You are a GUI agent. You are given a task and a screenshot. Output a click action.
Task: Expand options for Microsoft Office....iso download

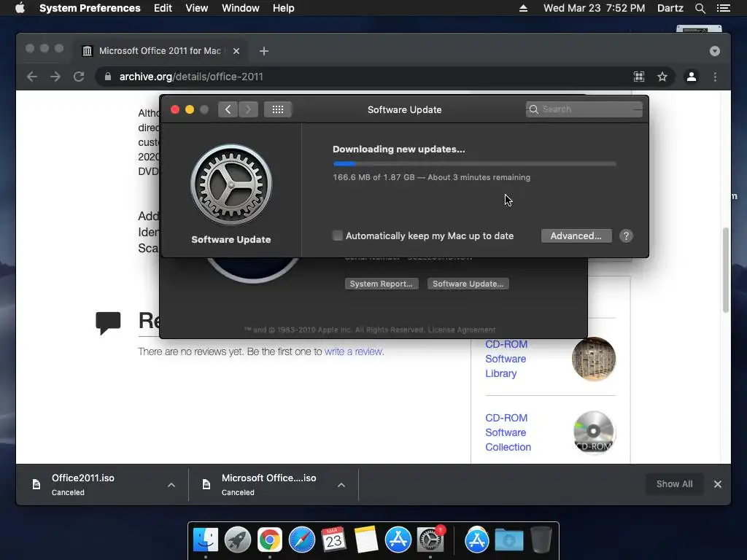tap(341, 485)
